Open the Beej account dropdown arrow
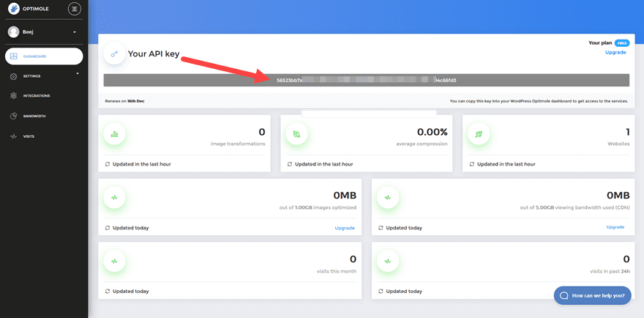The height and width of the screenshot is (318, 644). (x=75, y=32)
